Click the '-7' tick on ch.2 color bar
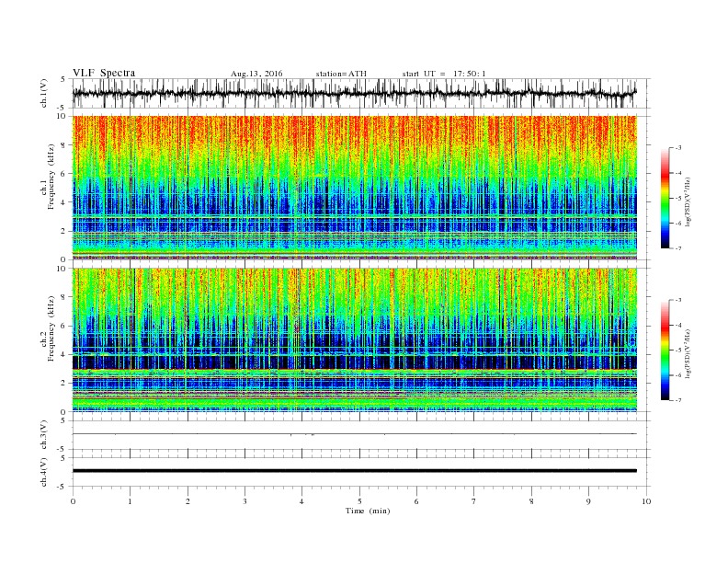This screenshot has height=563, width=728. point(677,400)
